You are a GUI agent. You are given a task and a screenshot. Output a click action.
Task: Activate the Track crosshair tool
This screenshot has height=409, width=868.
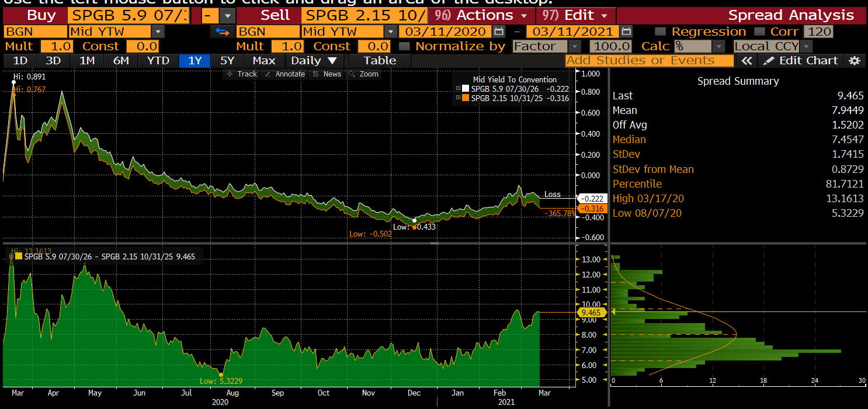tap(242, 74)
